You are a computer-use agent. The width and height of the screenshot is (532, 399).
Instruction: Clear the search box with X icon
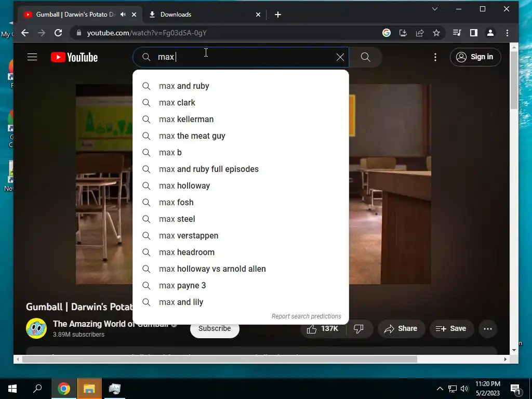tap(340, 57)
